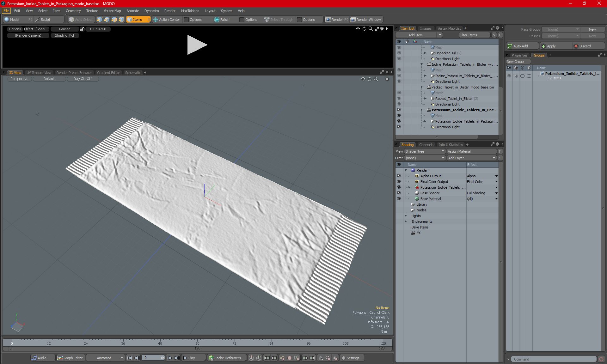Click into Command input field
This screenshot has width=607, height=364.
(554, 359)
